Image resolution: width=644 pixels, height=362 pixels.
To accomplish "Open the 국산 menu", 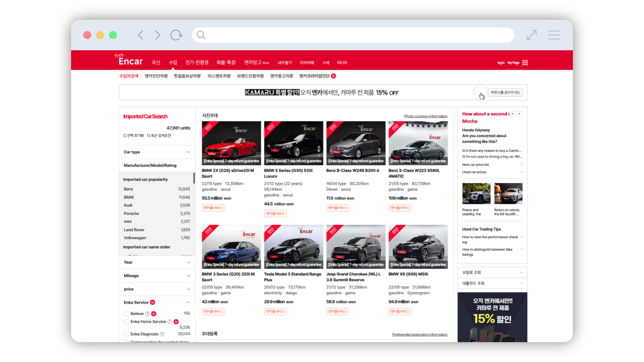I will coord(156,62).
